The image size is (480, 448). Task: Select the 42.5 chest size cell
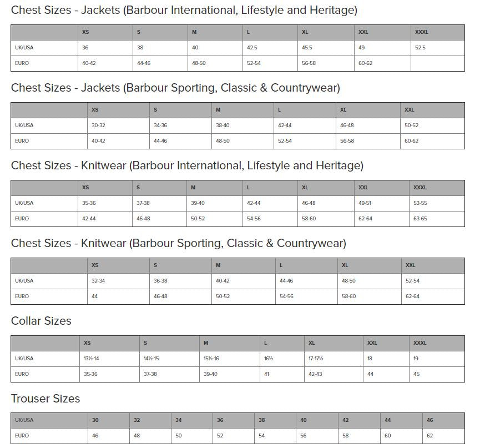(x=252, y=48)
